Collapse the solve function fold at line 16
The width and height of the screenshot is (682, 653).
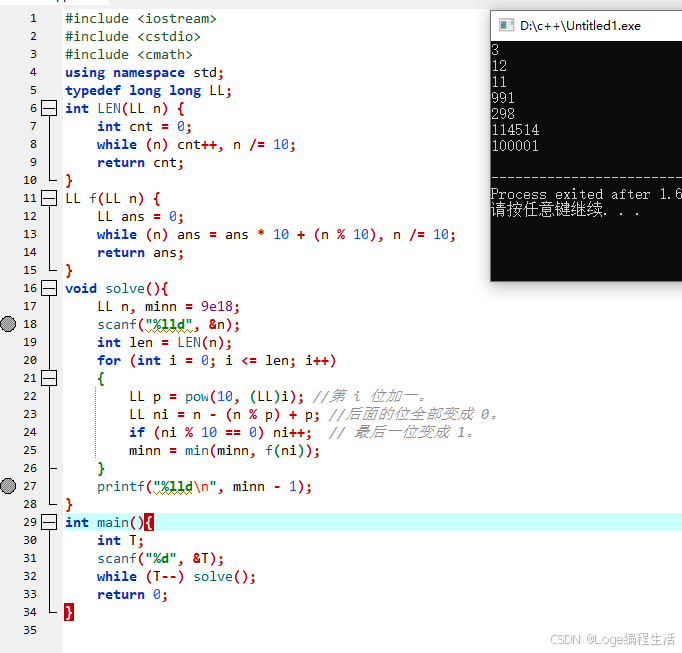(x=49, y=288)
